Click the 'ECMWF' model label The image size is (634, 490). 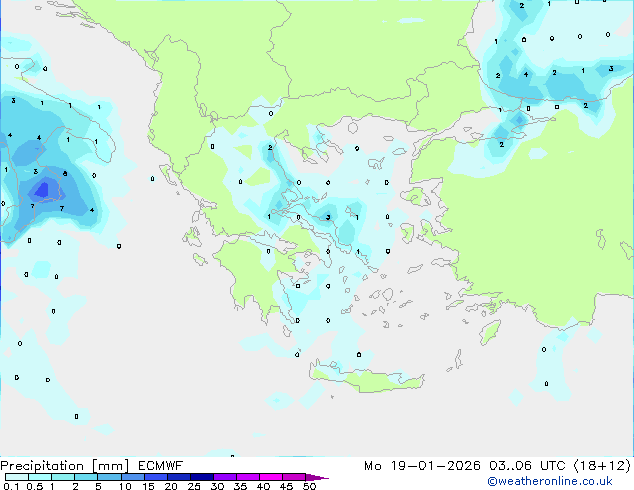pyautogui.click(x=161, y=466)
